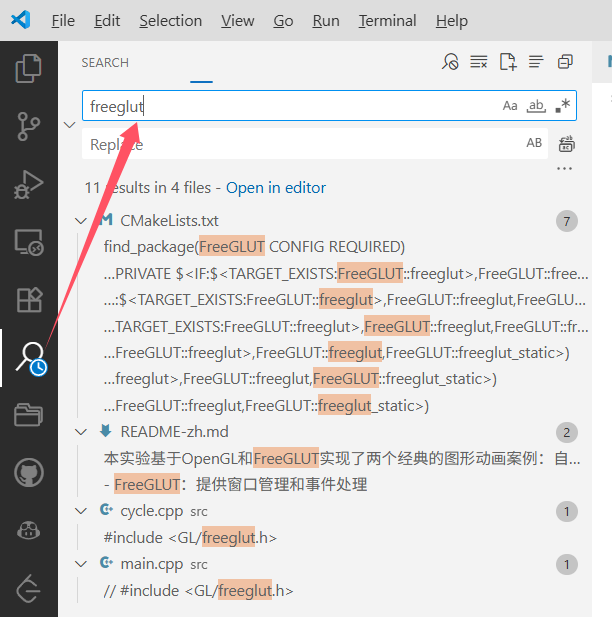Select the README-zh.md file row

pos(325,432)
